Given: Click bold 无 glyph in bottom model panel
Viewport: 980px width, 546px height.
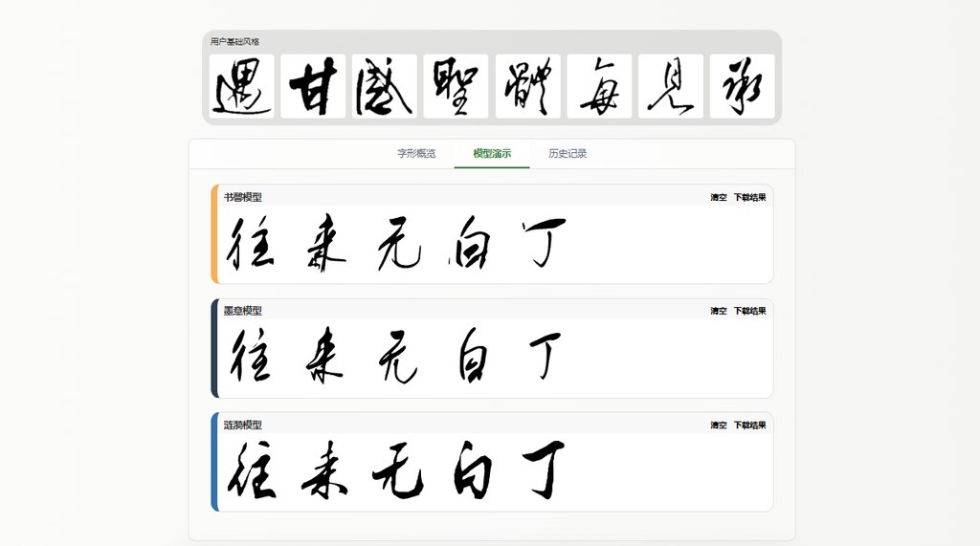Looking at the screenshot, I should click(398, 471).
